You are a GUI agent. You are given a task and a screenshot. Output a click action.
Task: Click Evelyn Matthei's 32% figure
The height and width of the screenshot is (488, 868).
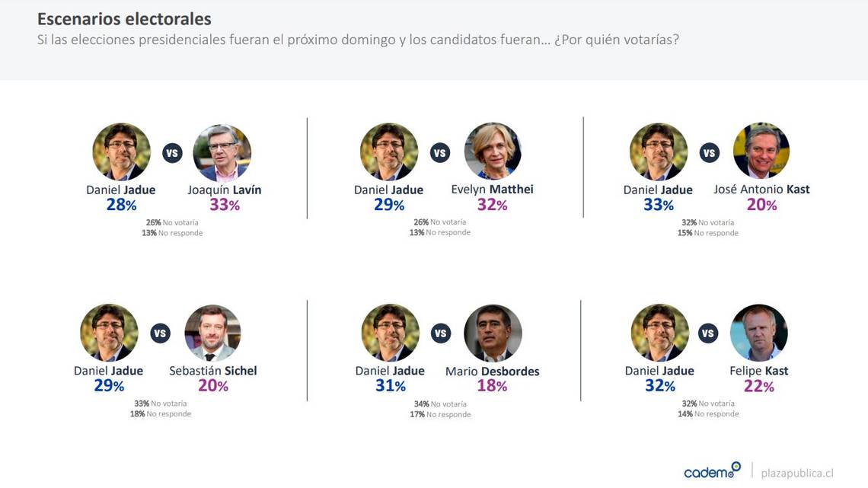click(492, 205)
